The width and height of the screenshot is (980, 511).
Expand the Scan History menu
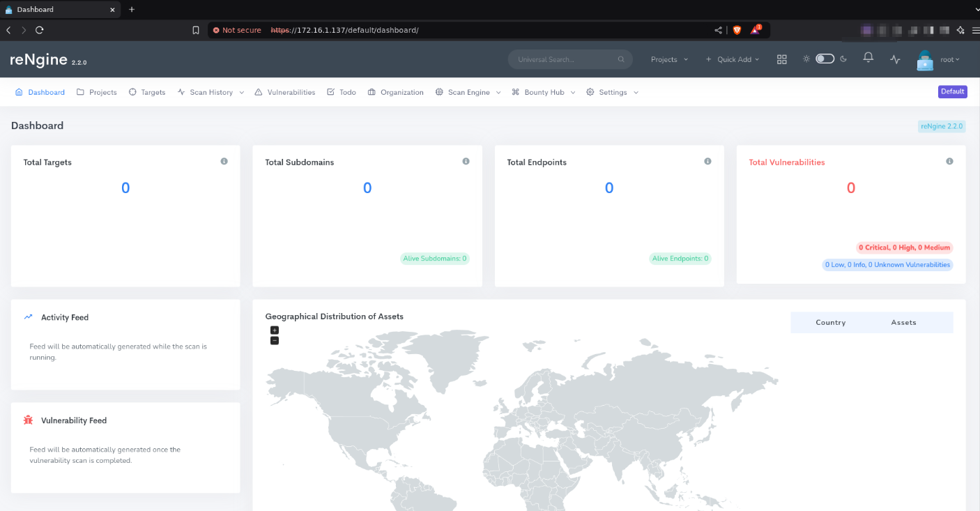[210, 92]
